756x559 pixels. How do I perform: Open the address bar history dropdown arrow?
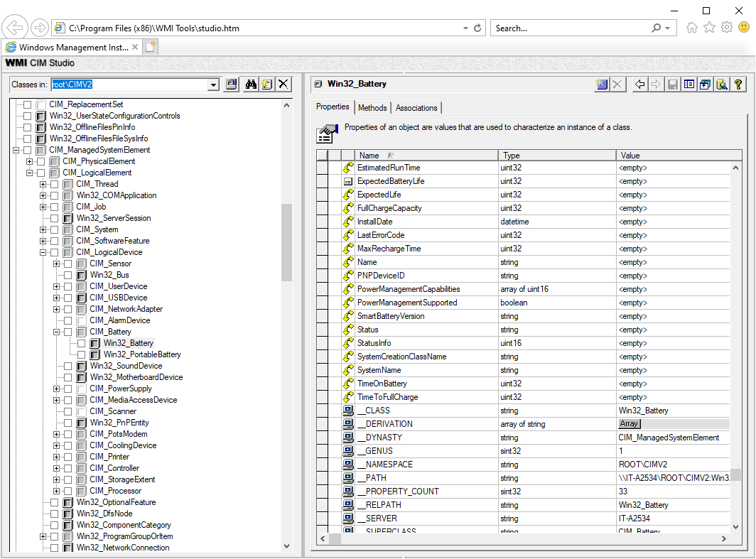click(x=465, y=28)
